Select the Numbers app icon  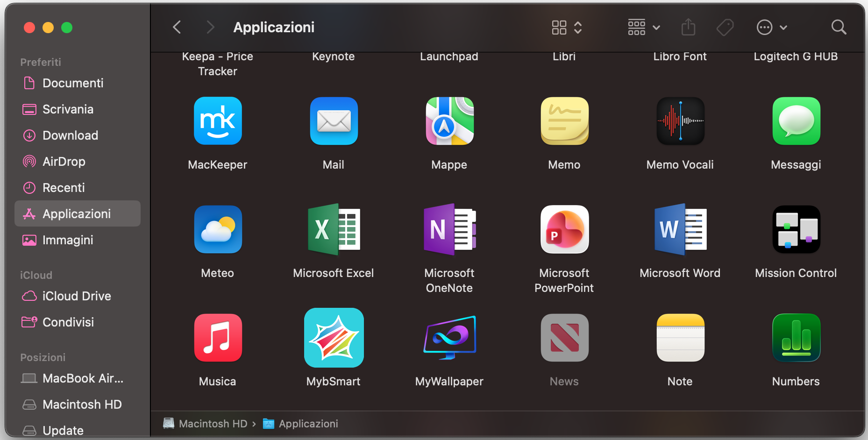[x=796, y=338]
